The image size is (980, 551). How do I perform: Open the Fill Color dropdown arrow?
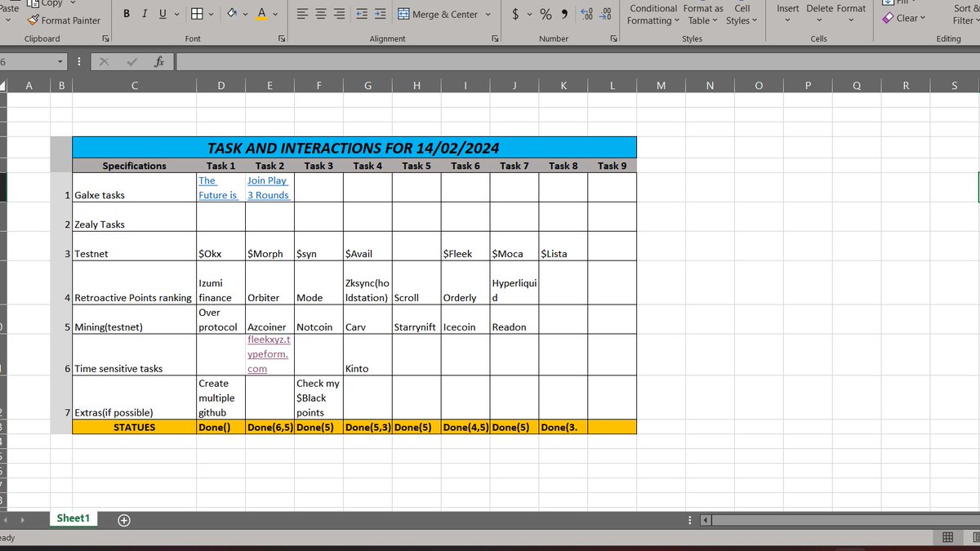(x=247, y=14)
